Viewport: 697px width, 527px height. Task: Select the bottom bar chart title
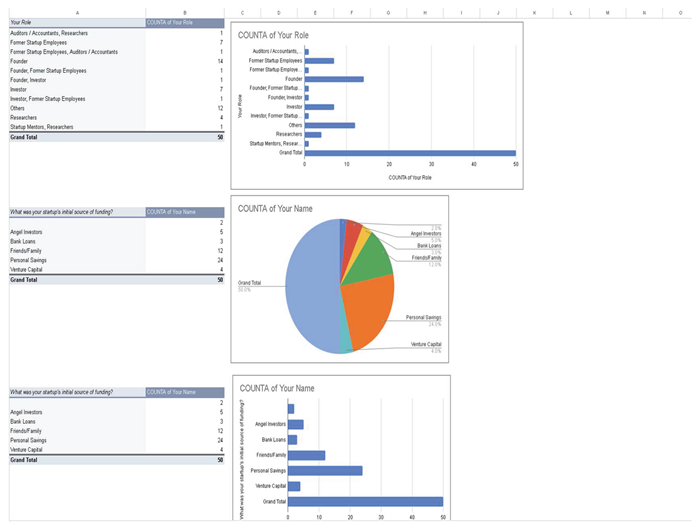click(276, 388)
